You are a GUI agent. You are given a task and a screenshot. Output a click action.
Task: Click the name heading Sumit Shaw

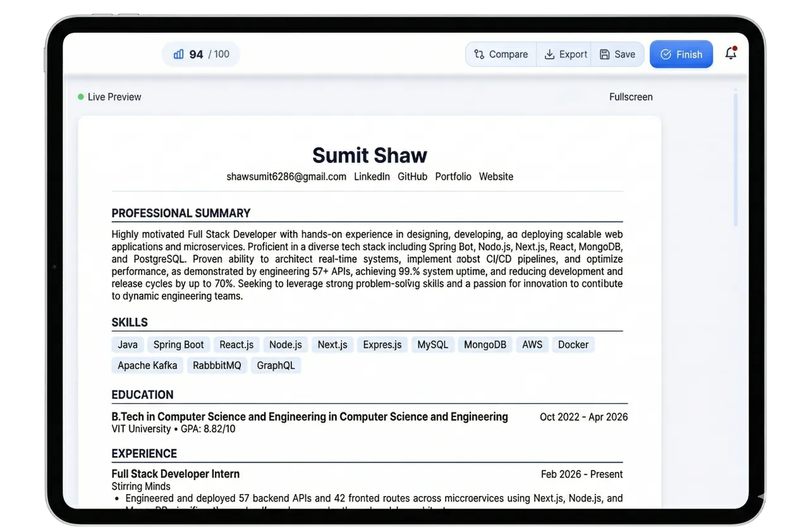pos(370,155)
